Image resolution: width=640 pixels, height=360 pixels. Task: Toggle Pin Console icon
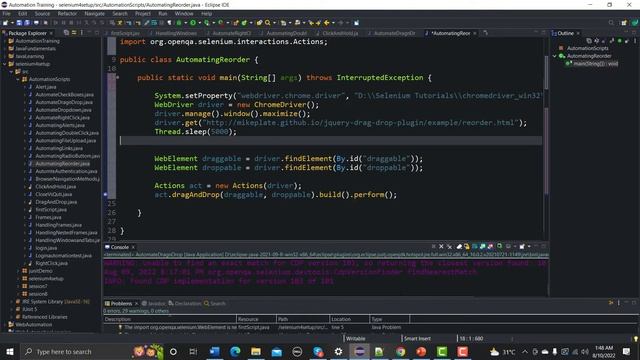[499, 247]
